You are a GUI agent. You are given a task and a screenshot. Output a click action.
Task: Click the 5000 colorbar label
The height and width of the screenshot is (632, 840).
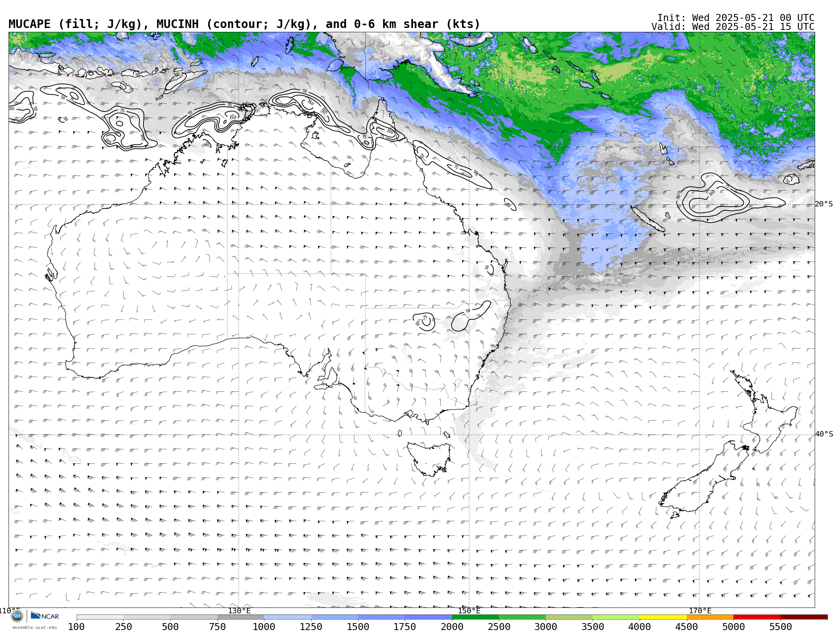pyautogui.click(x=734, y=627)
